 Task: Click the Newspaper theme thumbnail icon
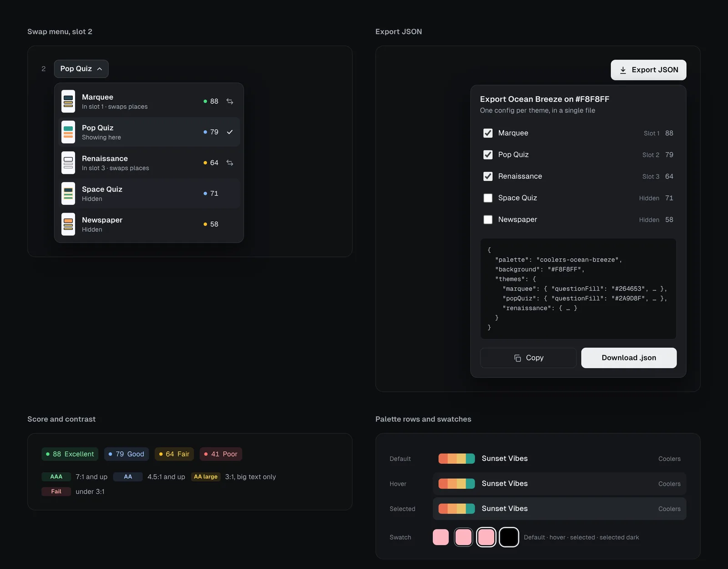[x=68, y=224]
